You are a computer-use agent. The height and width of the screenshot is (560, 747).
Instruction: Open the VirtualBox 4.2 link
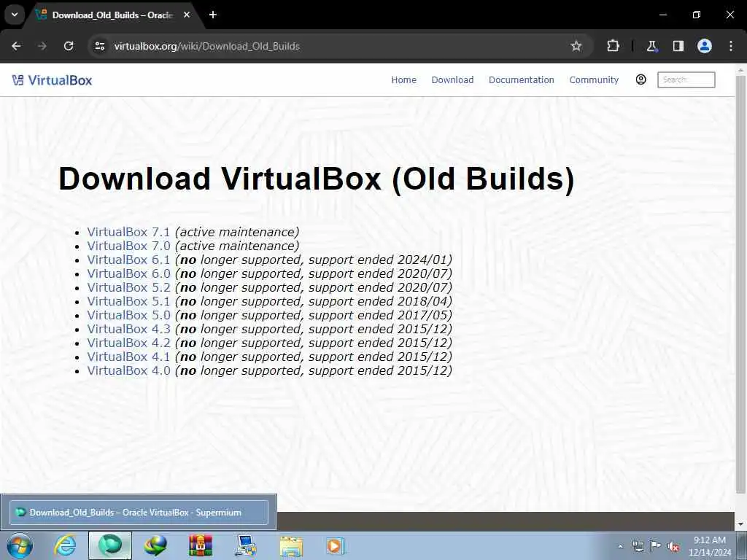coord(128,343)
